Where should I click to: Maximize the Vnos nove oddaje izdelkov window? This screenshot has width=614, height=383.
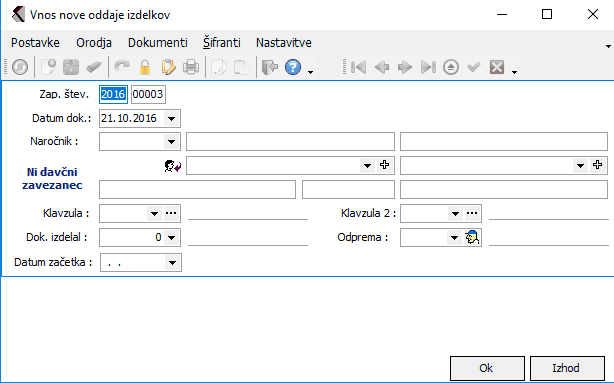(547, 14)
